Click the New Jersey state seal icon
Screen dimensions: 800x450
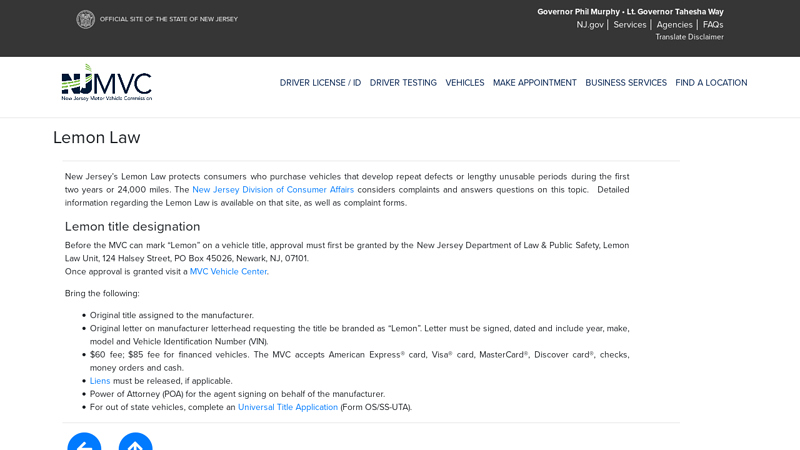tap(86, 19)
